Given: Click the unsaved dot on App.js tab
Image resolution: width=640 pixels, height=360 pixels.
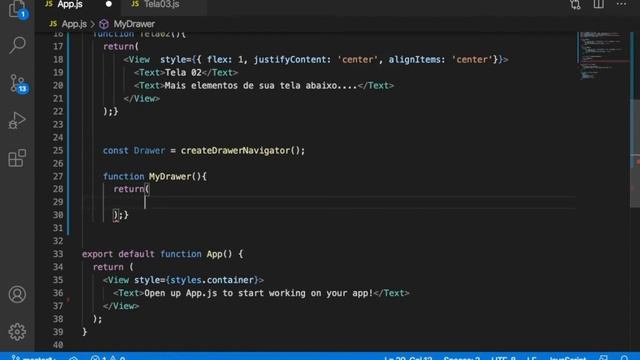Looking at the screenshot, I should [x=109, y=4].
